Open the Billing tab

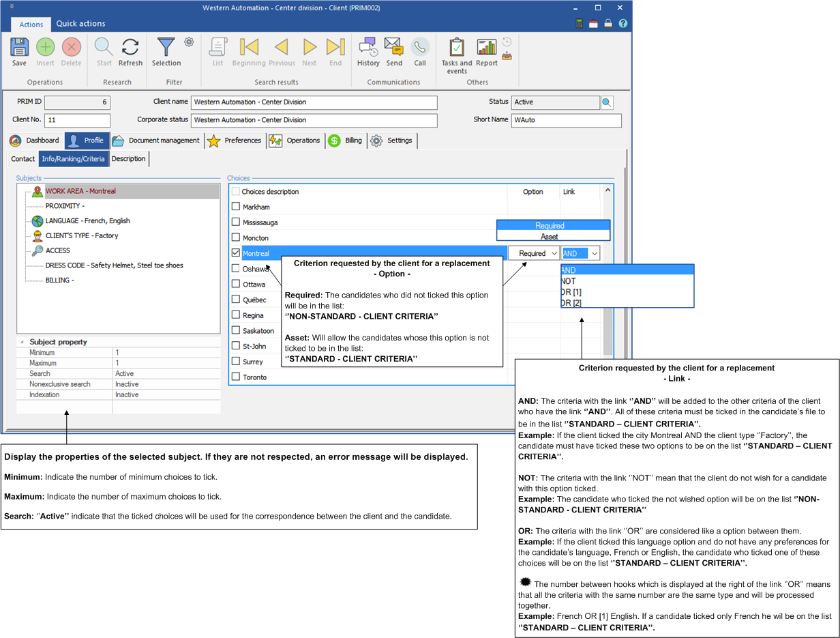(x=346, y=141)
